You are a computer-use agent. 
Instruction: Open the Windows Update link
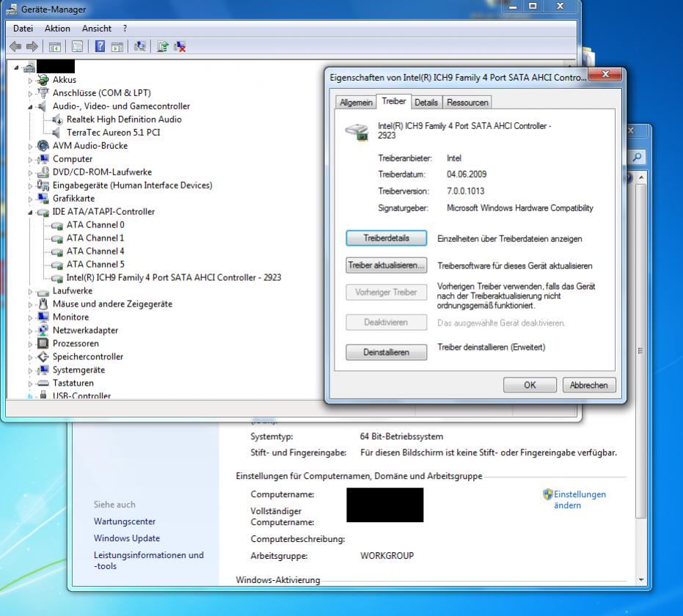127,538
